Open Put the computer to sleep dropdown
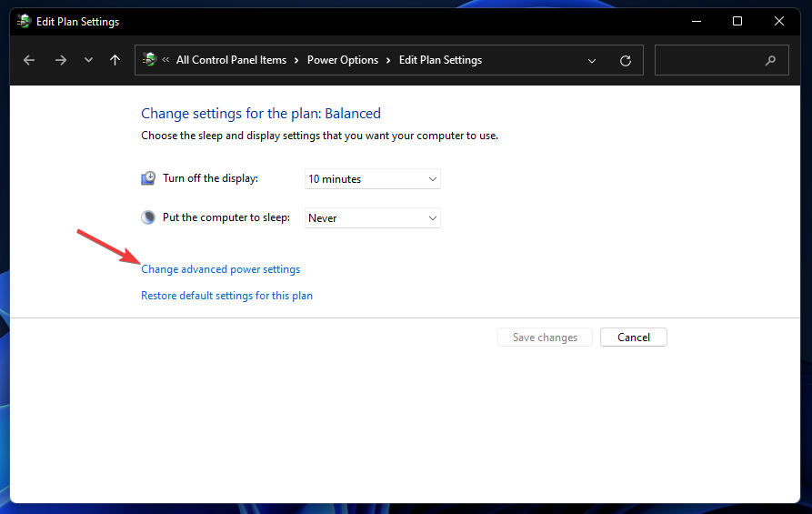 point(372,218)
